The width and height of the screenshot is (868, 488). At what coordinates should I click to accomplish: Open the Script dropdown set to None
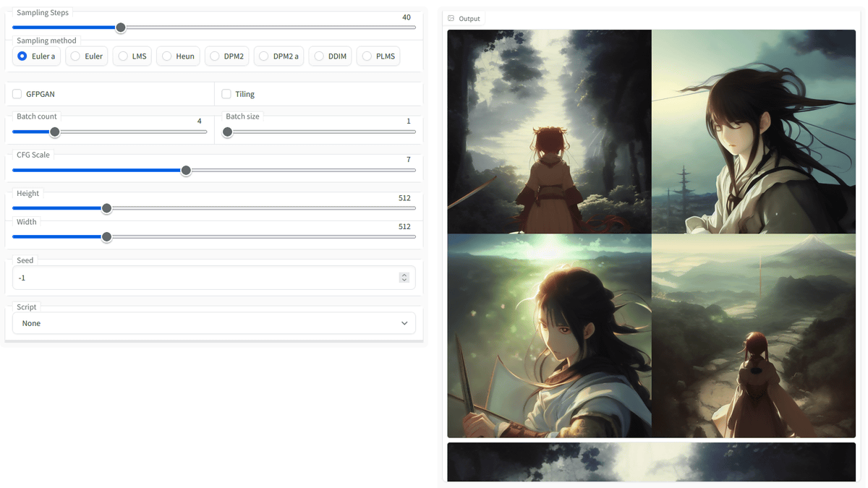pyautogui.click(x=214, y=323)
